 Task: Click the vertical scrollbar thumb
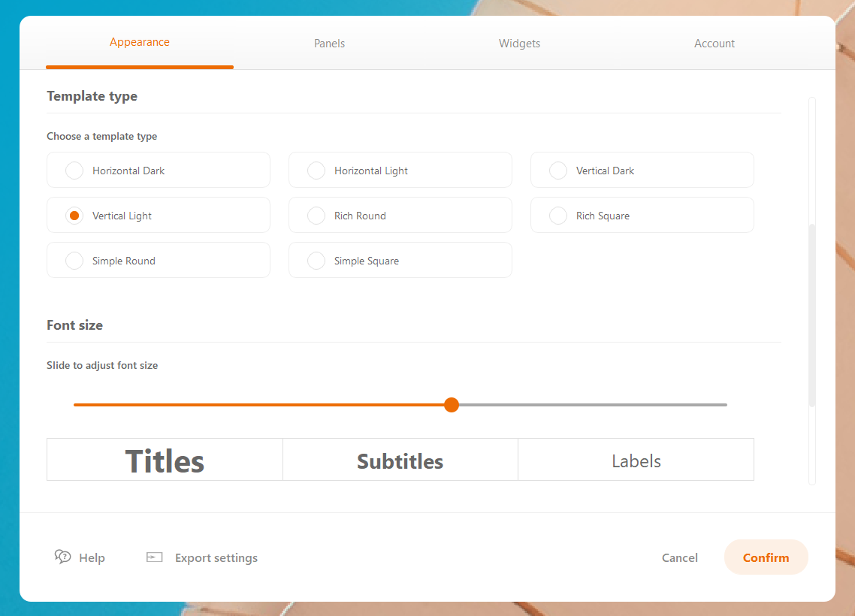(811, 316)
